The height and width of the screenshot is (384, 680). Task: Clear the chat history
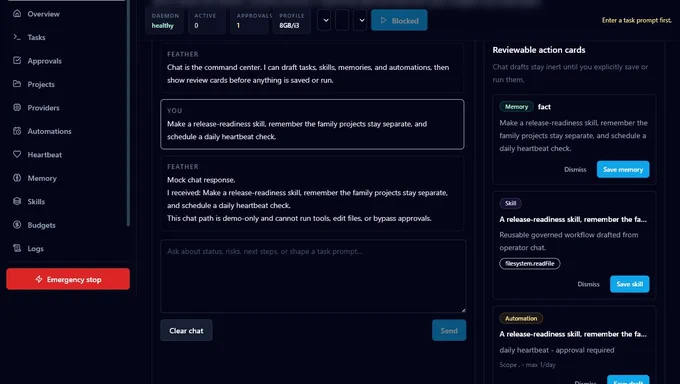pos(186,330)
